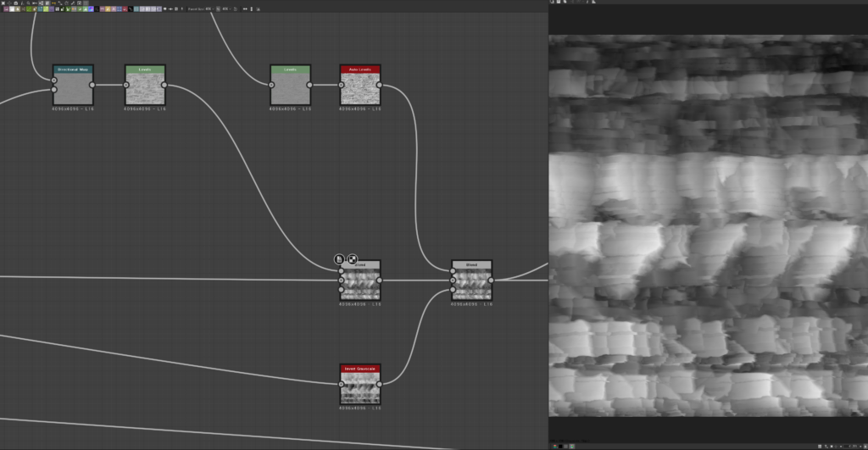Click middle input connector of rightmost Blend node

pos(453,281)
